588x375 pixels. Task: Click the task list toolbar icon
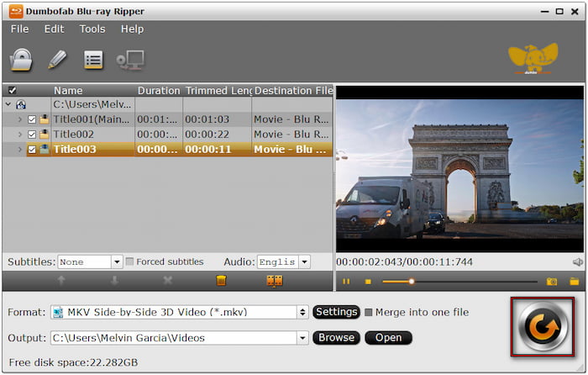tap(93, 60)
